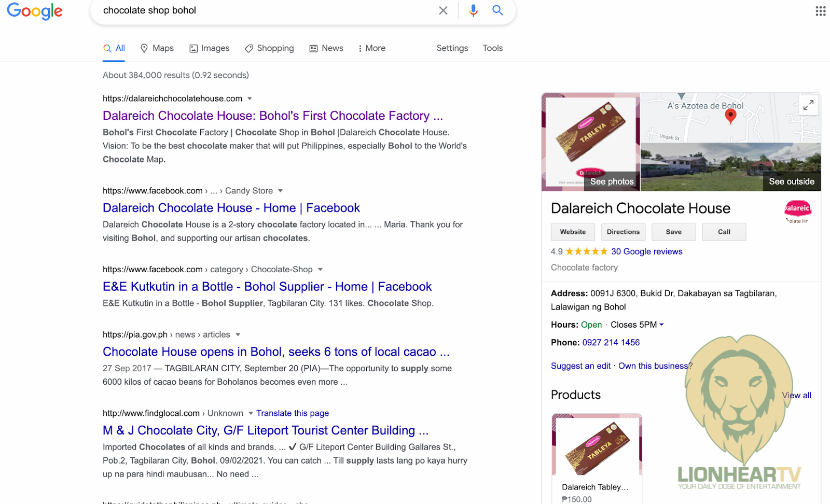Open the Dalareich Tableya product thumbnail

point(597,445)
